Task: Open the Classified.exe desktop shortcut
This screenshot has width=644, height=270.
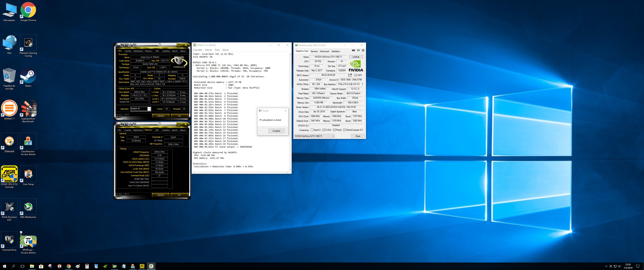Action: [28, 144]
